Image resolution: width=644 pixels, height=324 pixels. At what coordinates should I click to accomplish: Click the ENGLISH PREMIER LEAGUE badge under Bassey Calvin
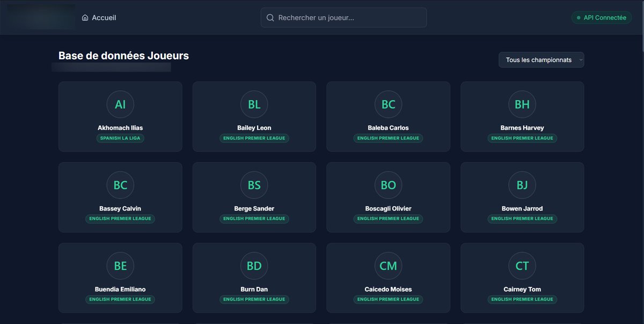120,219
